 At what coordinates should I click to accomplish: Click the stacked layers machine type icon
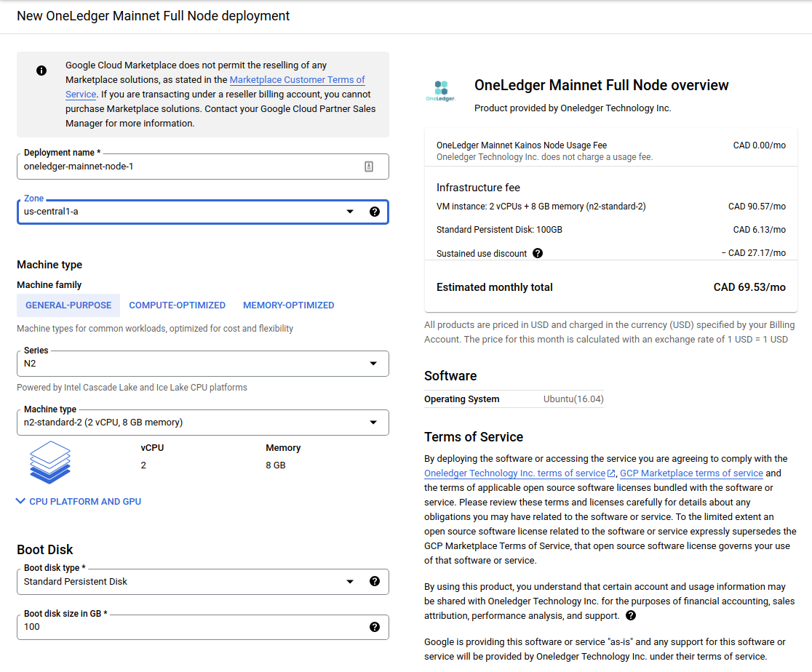point(50,462)
